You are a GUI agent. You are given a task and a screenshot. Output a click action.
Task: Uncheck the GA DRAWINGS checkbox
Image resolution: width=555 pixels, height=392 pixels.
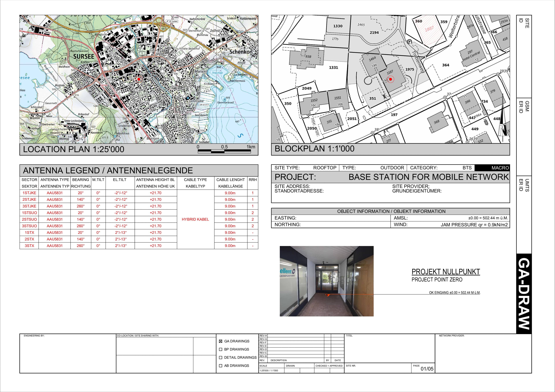(220, 341)
